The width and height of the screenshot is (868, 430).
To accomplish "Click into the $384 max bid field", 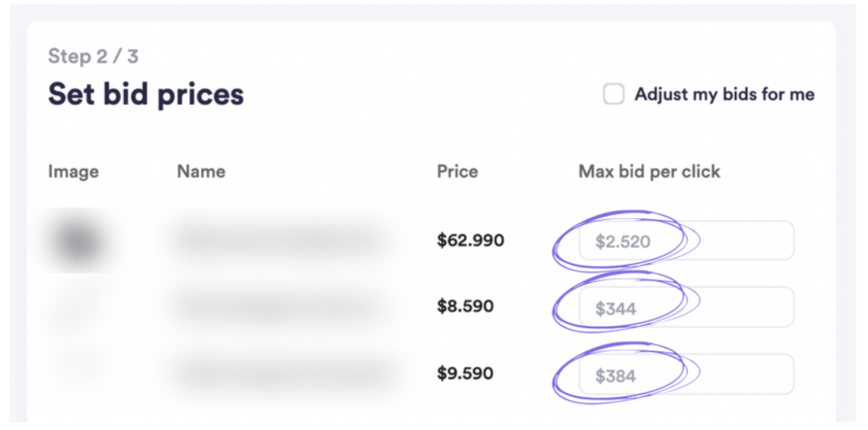I will 686,375.
